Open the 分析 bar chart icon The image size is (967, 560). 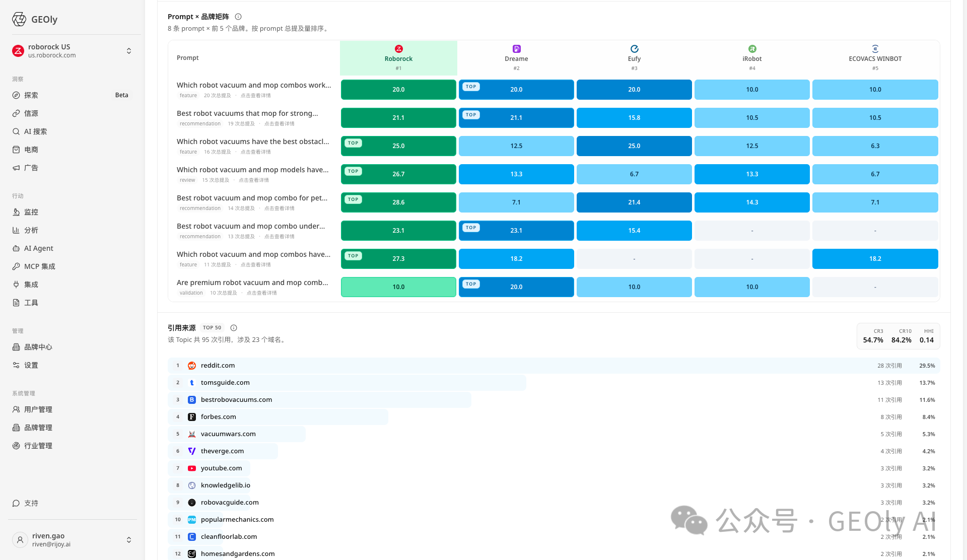coord(16,230)
